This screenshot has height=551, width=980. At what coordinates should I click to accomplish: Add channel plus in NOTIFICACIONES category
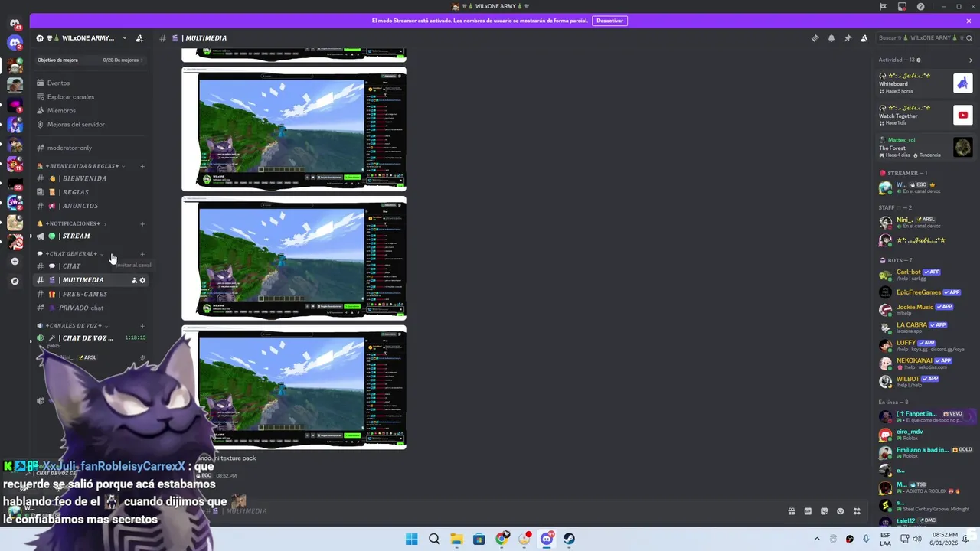142,223
